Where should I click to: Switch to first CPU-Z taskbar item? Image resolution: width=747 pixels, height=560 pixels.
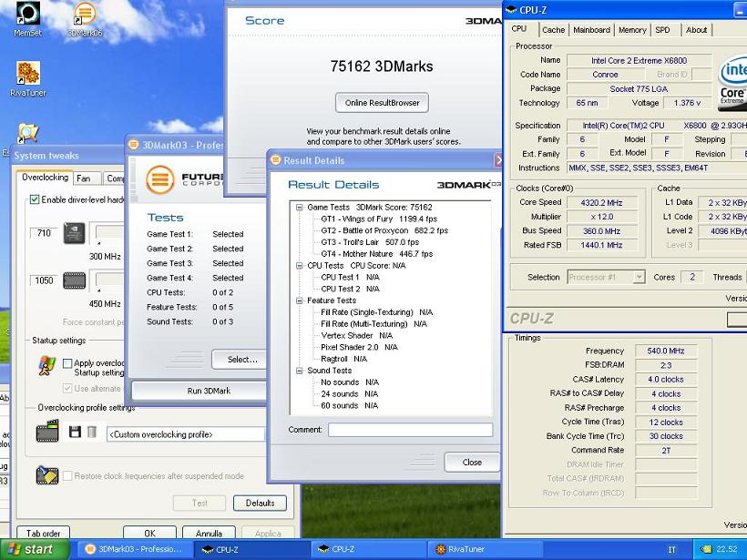(x=251, y=549)
